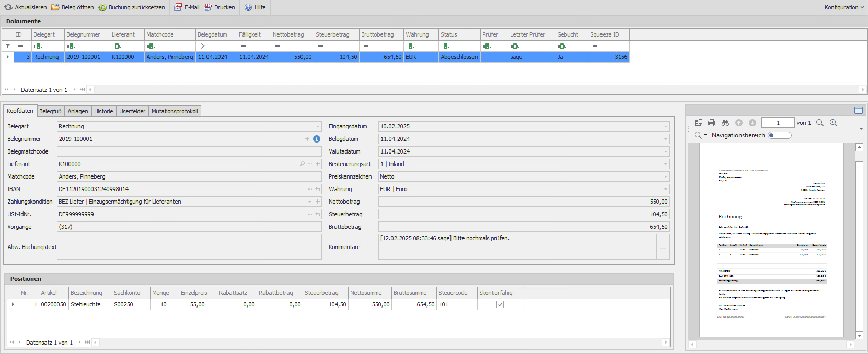Uncheck the Skontierfähig checkbox for Stehleuchte
This screenshot has height=354, width=868.
click(x=500, y=304)
